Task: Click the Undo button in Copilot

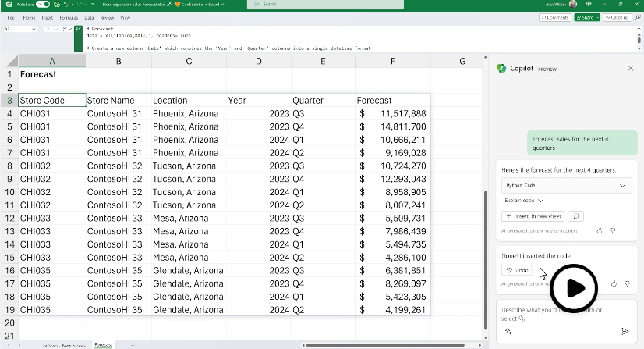Action: point(517,270)
